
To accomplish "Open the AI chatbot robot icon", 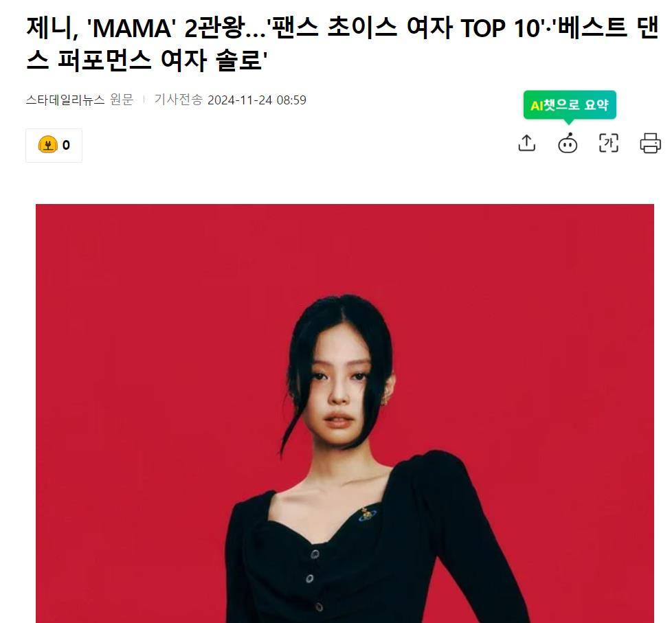I will 568,143.
